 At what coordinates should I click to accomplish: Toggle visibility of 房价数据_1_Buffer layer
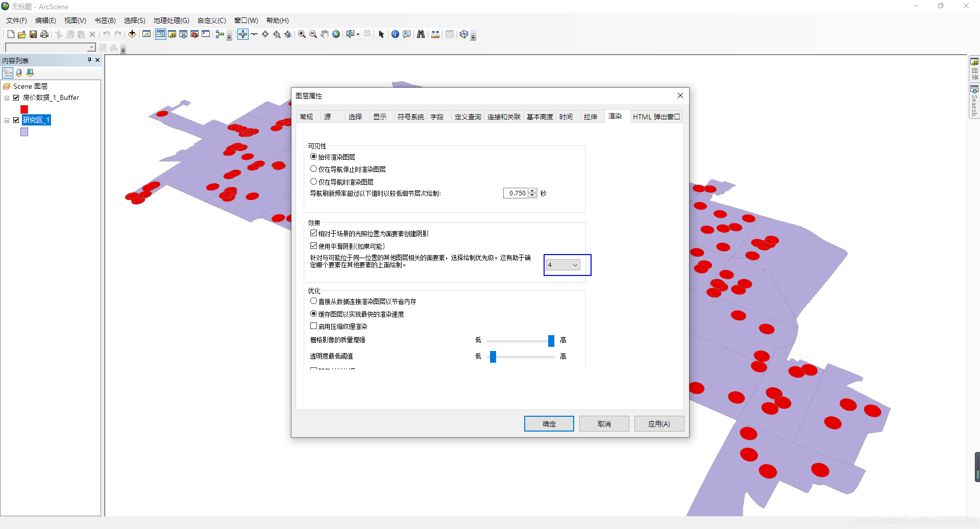coord(16,97)
